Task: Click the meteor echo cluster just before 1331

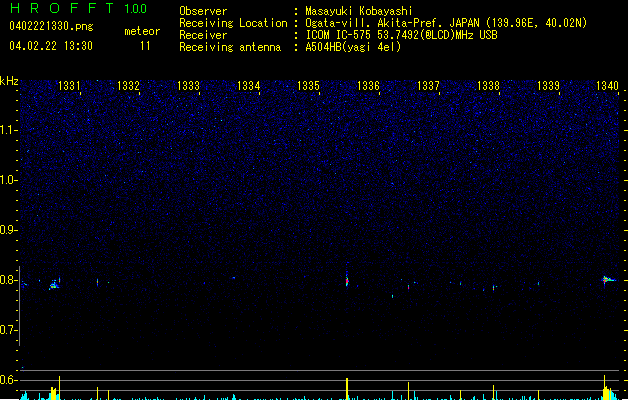Action: pyautogui.click(x=55, y=284)
